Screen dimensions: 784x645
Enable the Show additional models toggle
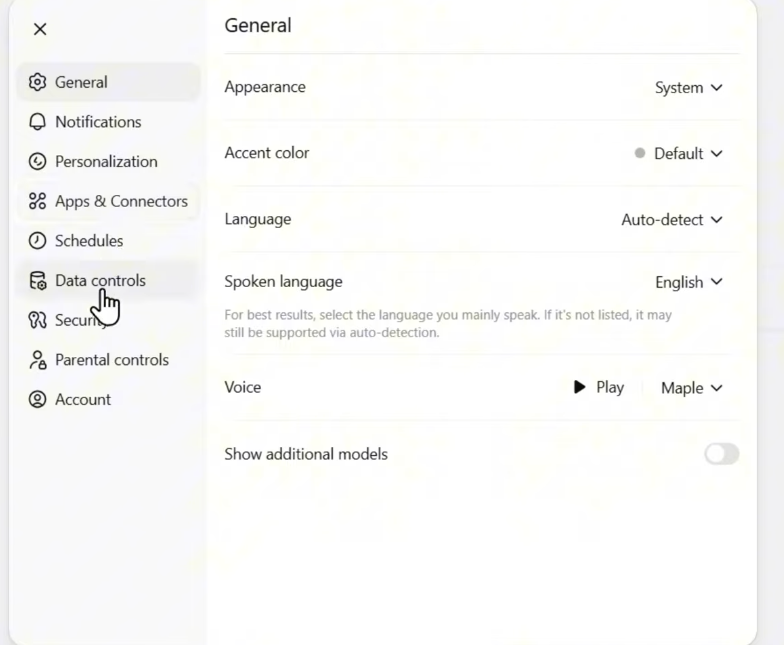[721, 454]
